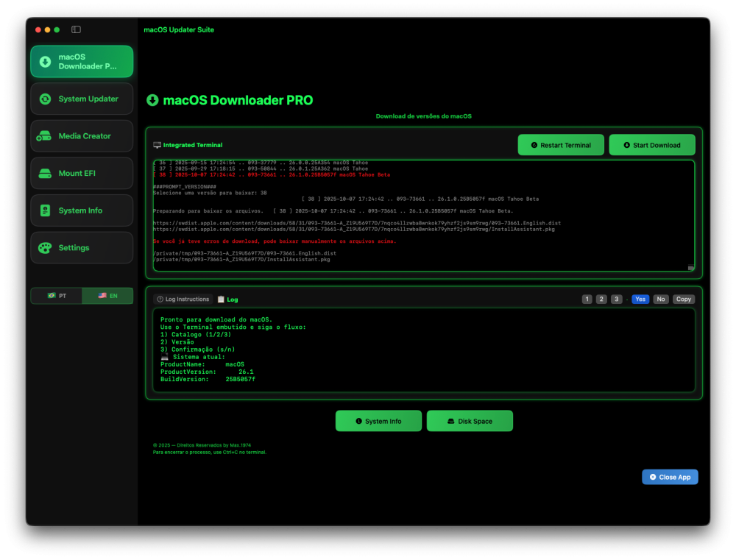Click the 'Selecione uma versão para baixar' prompt
This screenshot has width=736, height=560.
pyautogui.click(x=210, y=193)
